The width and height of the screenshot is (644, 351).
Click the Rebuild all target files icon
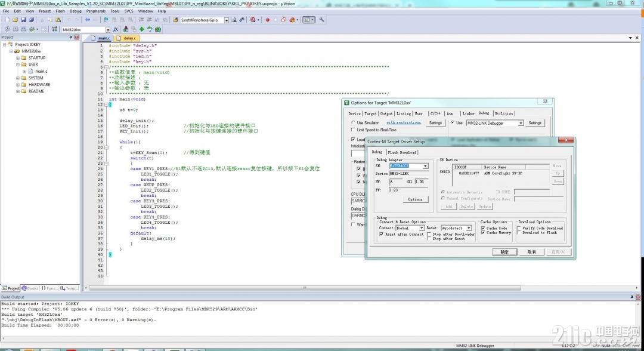coord(23,29)
